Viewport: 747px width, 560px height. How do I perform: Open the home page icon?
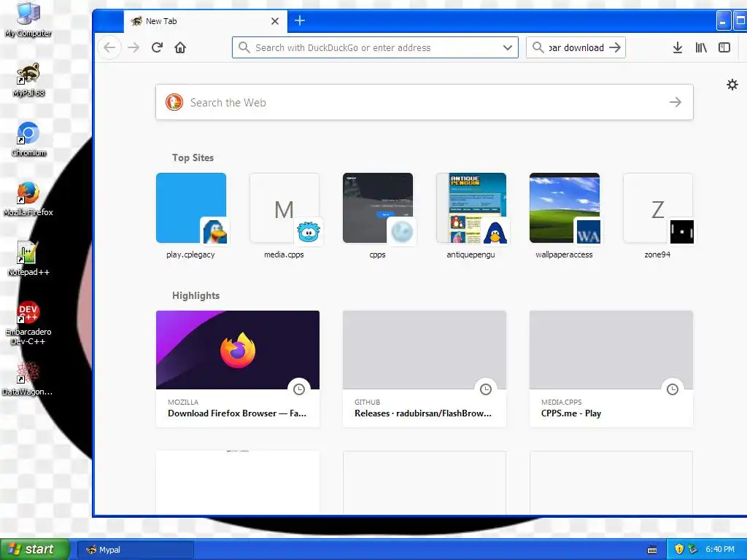click(x=180, y=47)
